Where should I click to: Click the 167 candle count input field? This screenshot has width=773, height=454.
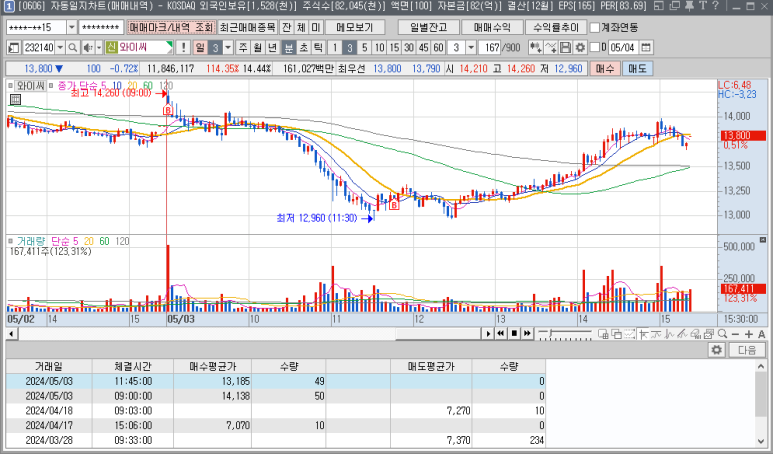pyautogui.click(x=491, y=47)
